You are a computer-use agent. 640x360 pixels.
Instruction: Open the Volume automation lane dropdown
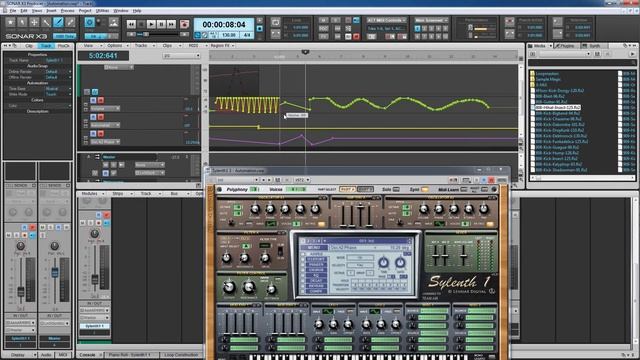pyautogui.click(x=105, y=109)
